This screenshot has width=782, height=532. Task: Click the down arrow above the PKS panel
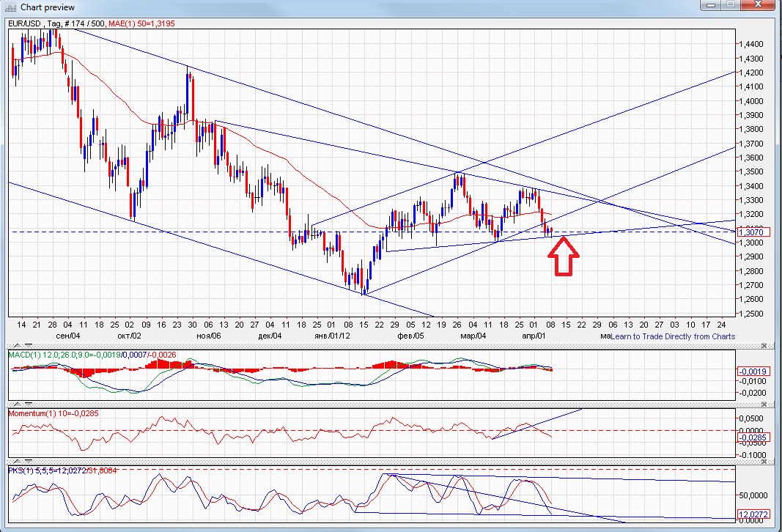point(27,462)
